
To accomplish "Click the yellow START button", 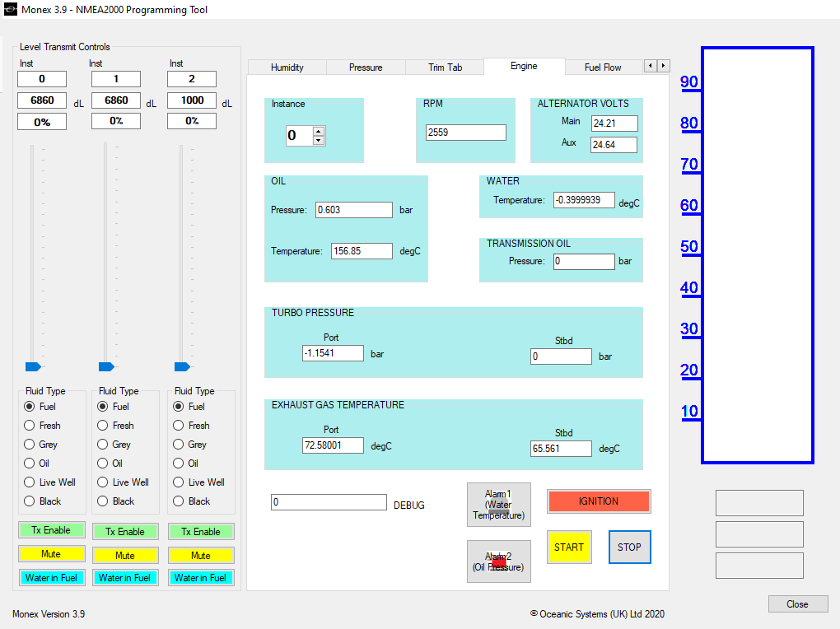I will 569,547.
